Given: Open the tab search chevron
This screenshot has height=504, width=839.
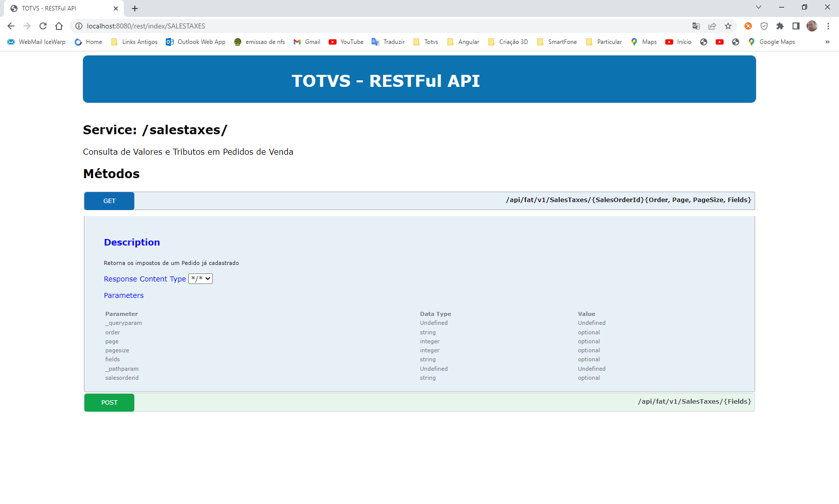Looking at the screenshot, I should 759,7.
